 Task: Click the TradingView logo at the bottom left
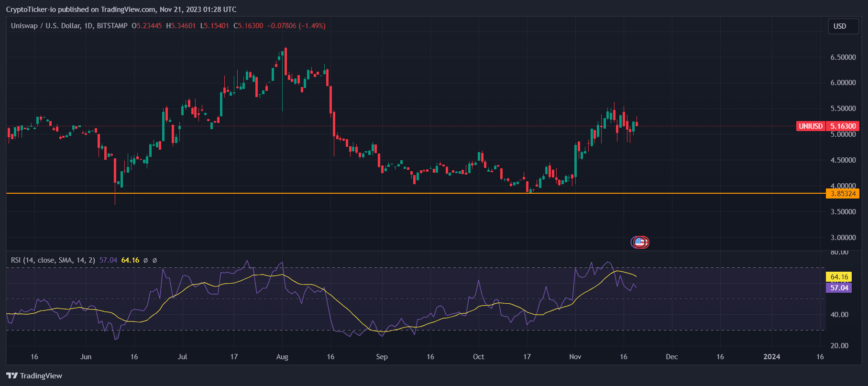pos(34,375)
